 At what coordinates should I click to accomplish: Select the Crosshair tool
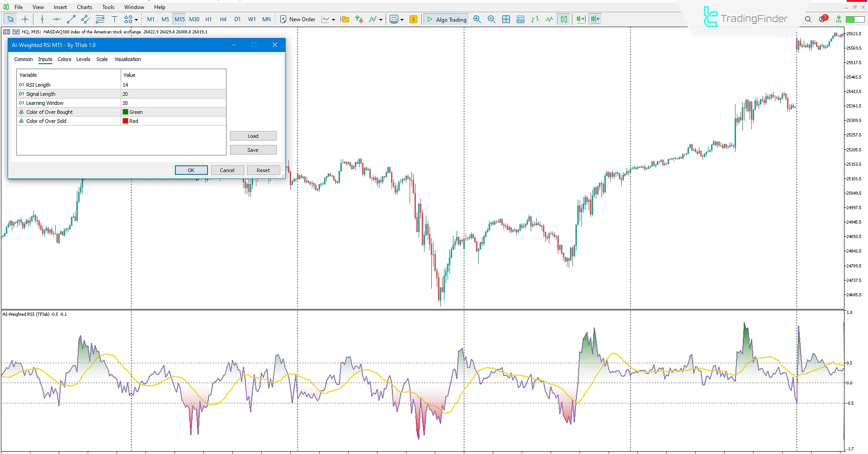pos(25,19)
